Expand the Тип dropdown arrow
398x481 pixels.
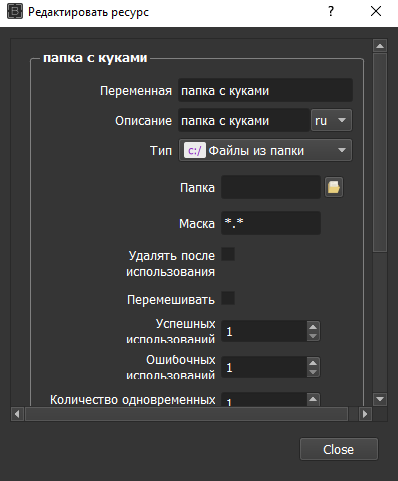342,150
